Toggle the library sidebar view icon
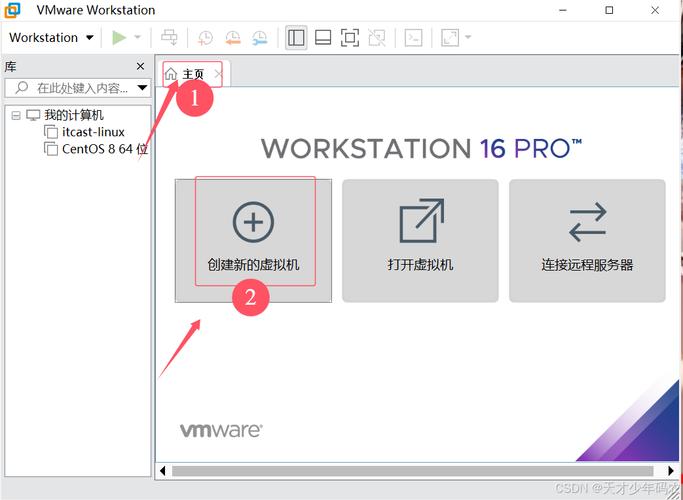Screen dimensions: 683x500 point(296,38)
